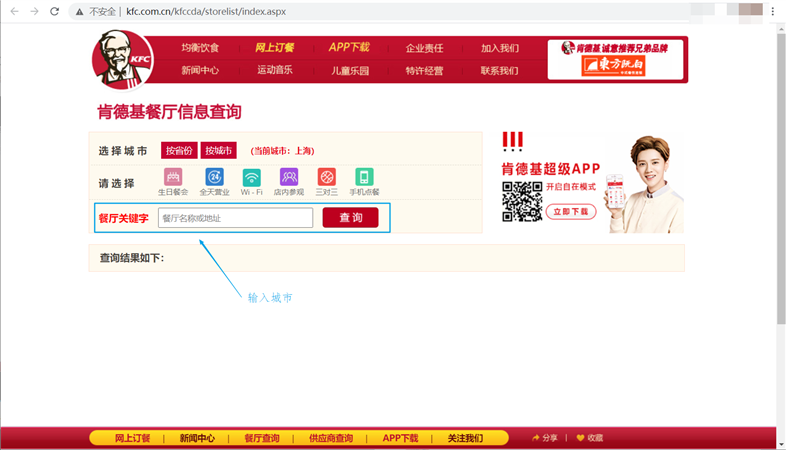Select the store tour (店内参观) filter icon

(289, 177)
